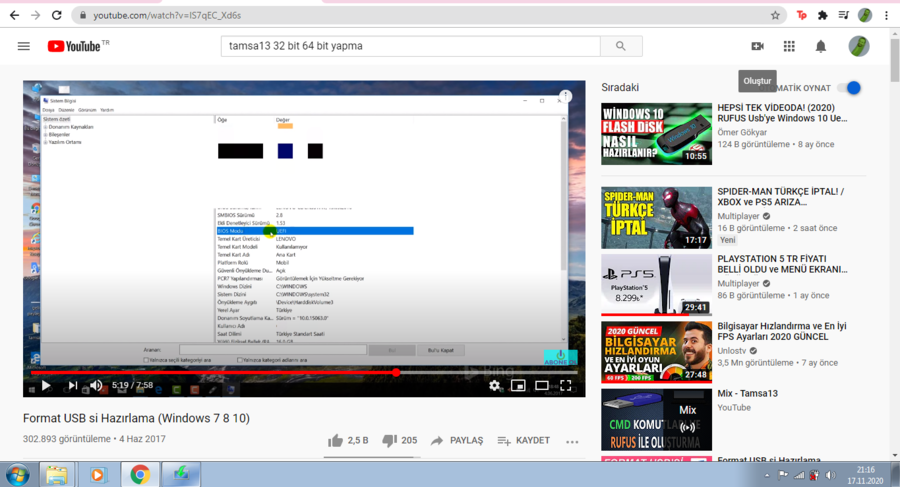Open the Chrome three-dot menu
The image size is (900, 487).
click(x=887, y=16)
